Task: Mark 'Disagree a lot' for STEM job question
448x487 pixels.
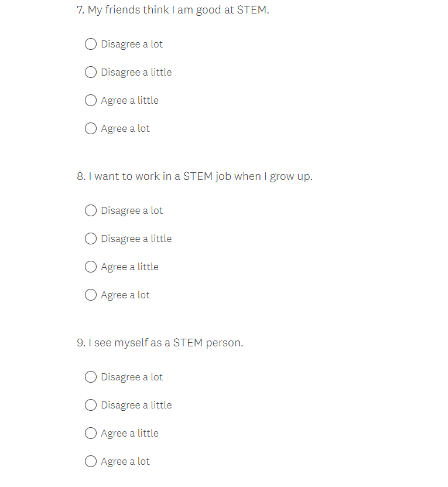Action: click(91, 210)
